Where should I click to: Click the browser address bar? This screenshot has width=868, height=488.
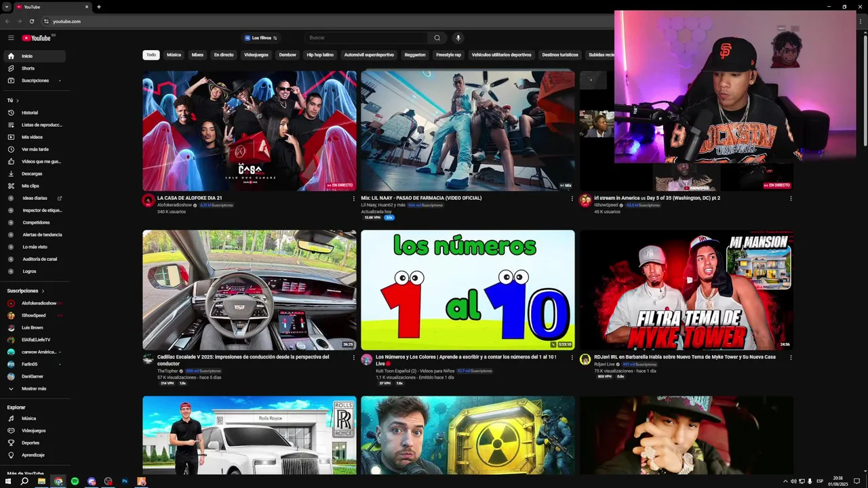325,21
